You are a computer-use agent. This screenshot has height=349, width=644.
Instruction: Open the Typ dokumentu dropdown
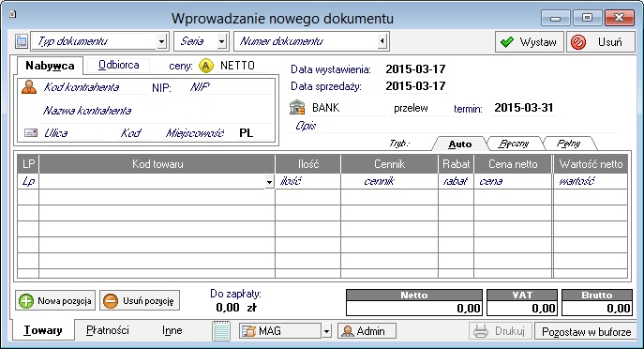161,41
